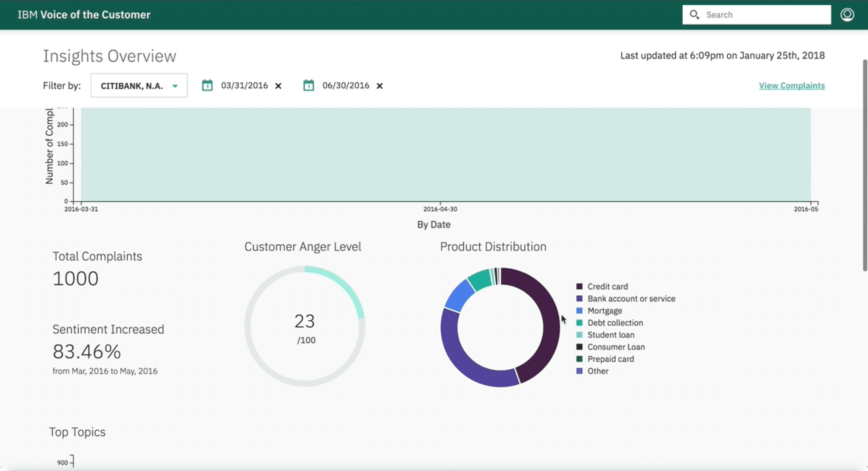Clear the 03/31/2016 start date
Viewport: 868px width, 471px height.
[x=278, y=86]
